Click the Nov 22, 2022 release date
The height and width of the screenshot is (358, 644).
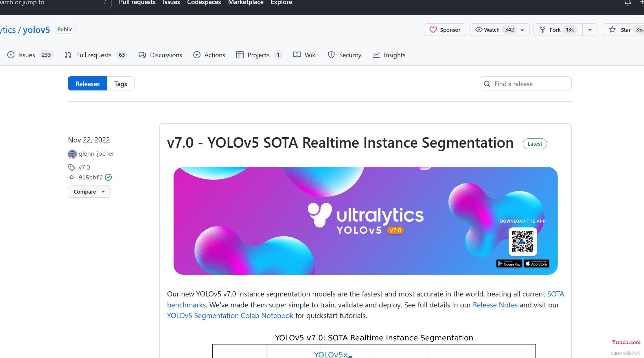(x=89, y=140)
